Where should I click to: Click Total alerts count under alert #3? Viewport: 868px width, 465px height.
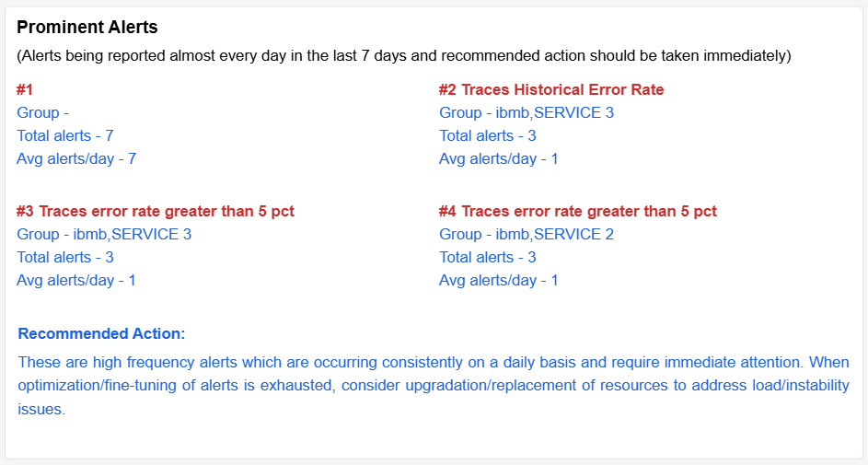click(x=64, y=257)
